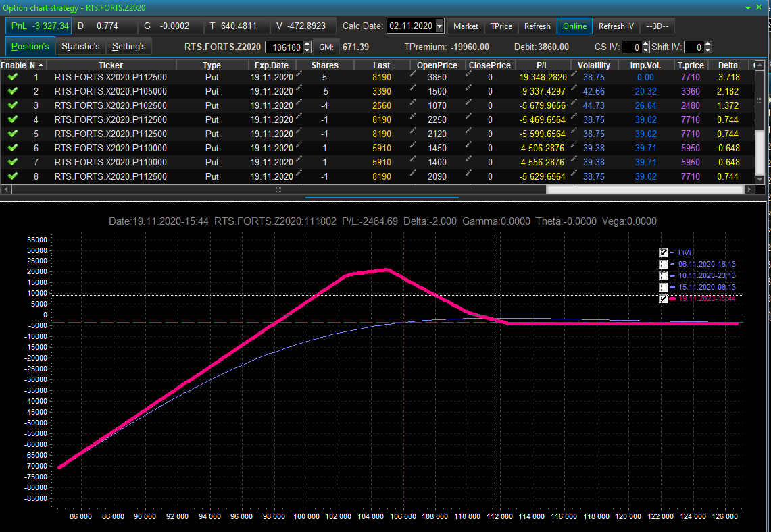This screenshot has height=532, width=771.
Task: Increase the CS IV stepper value
Action: tap(645, 44)
